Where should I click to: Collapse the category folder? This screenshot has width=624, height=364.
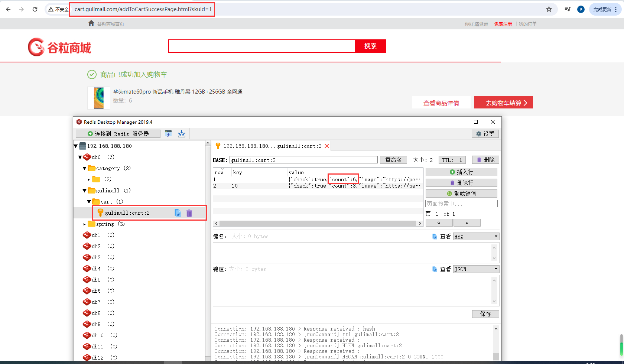click(84, 168)
